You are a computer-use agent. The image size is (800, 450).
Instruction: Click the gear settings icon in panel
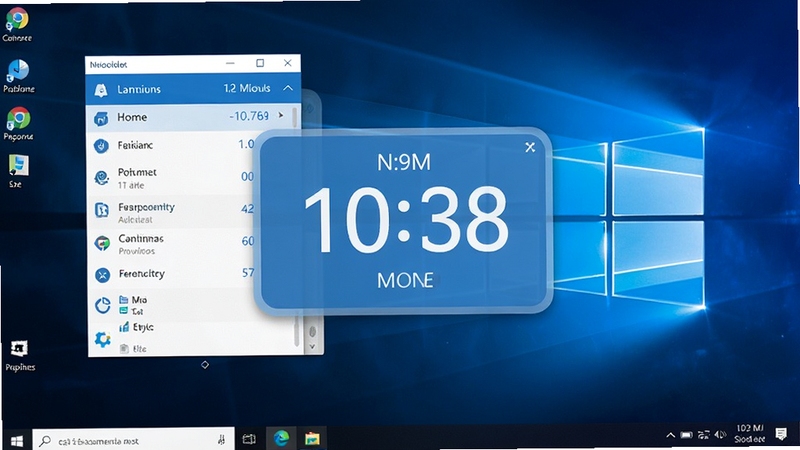coord(103,339)
